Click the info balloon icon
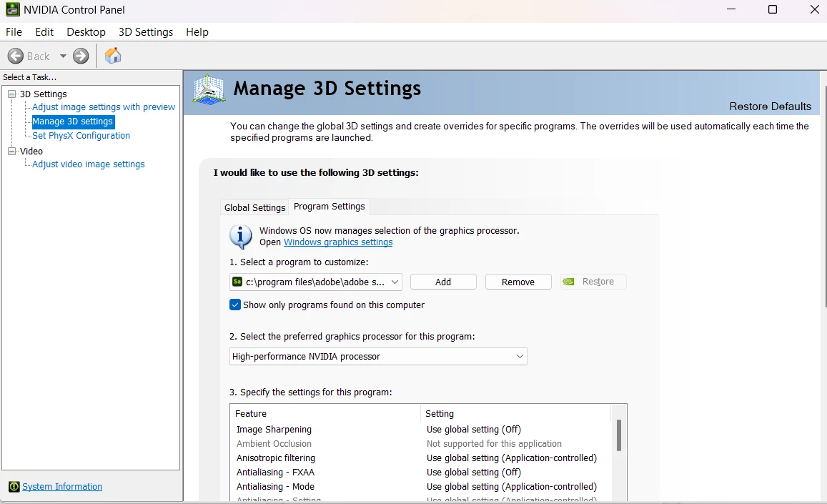 (x=240, y=236)
